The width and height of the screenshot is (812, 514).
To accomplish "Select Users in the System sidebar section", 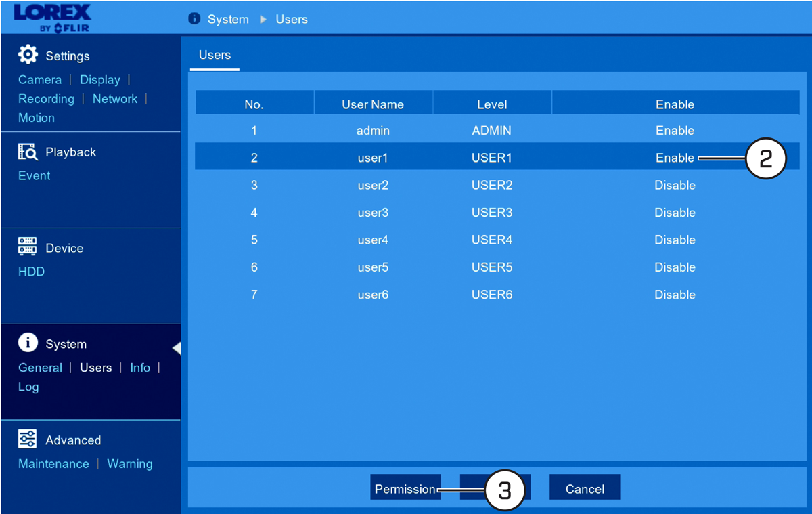I will click(x=96, y=368).
